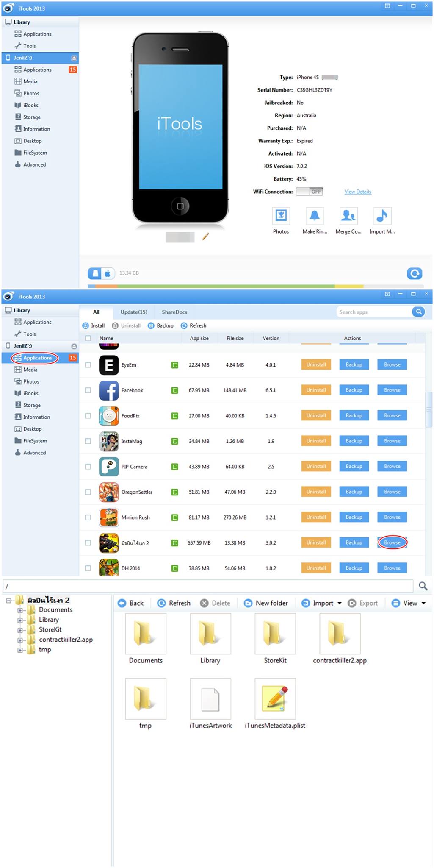Click Refresh in the file browser toolbar
The height and width of the screenshot is (868, 434).
click(174, 603)
